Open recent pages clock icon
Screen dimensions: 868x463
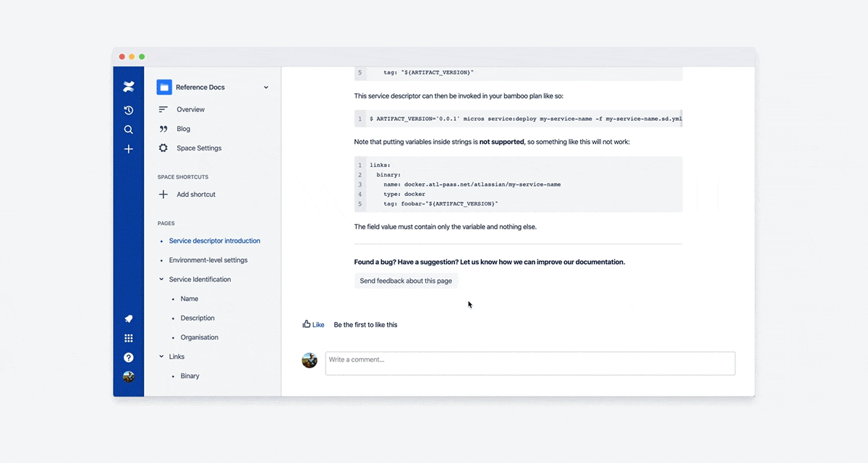[129, 110]
